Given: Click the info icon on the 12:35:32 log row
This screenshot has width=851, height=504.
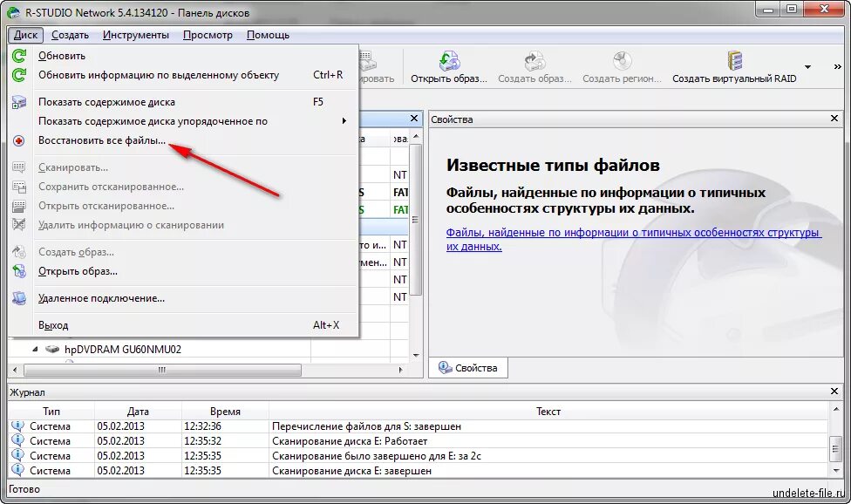Looking at the screenshot, I should pyautogui.click(x=18, y=441).
